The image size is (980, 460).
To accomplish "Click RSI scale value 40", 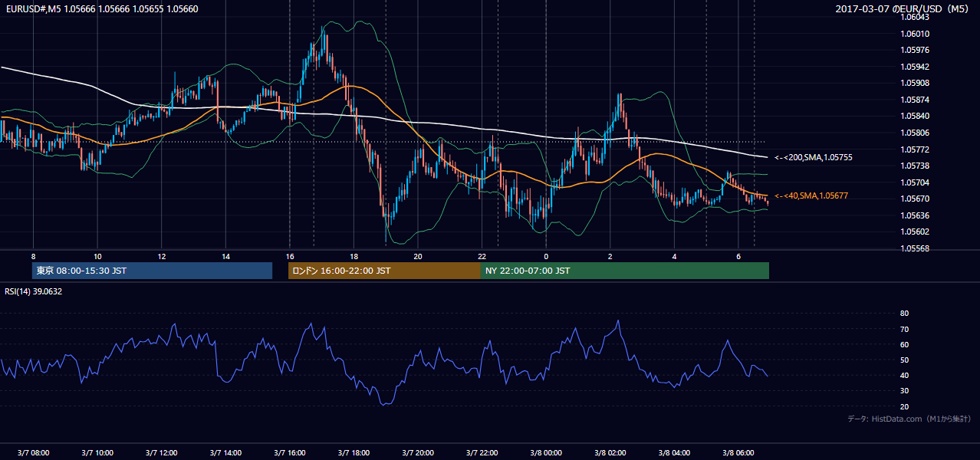I will (x=904, y=375).
